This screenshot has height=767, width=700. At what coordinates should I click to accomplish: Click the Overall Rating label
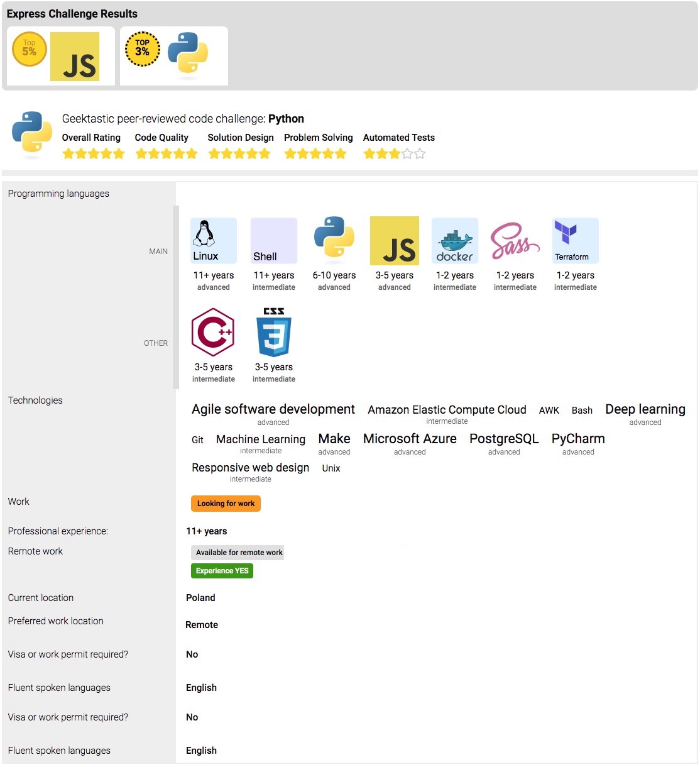91,138
